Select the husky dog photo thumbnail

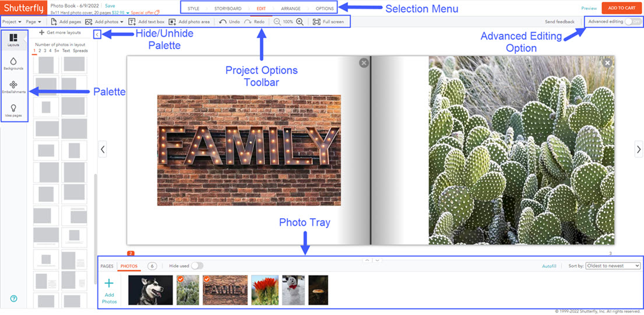[150, 290]
